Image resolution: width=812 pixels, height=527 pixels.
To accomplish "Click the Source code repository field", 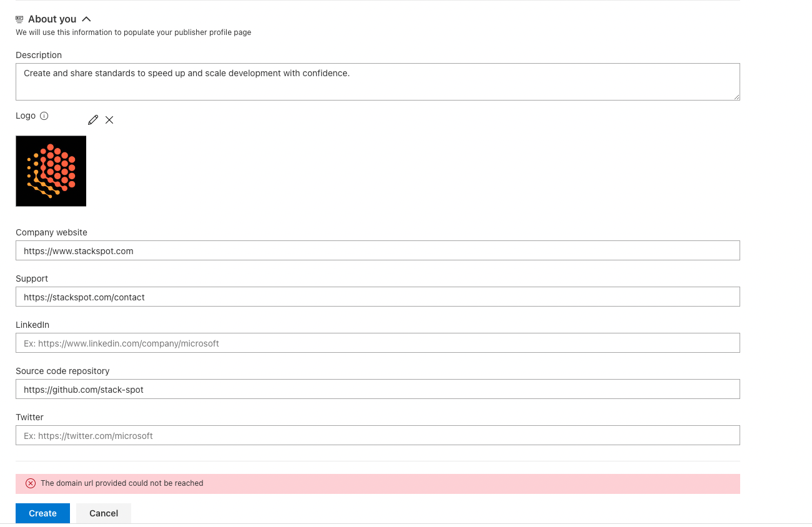I will click(x=378, y=389).
